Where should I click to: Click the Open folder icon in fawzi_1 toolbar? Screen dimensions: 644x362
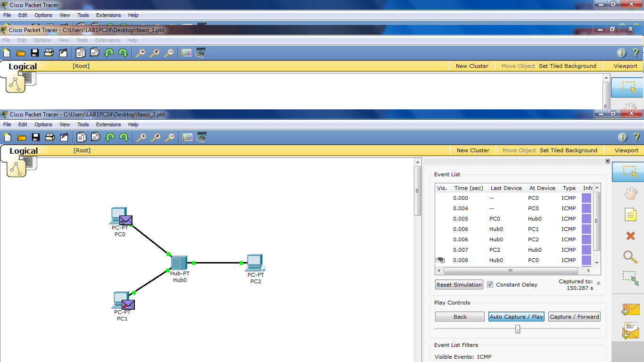(x=20, y=53)
